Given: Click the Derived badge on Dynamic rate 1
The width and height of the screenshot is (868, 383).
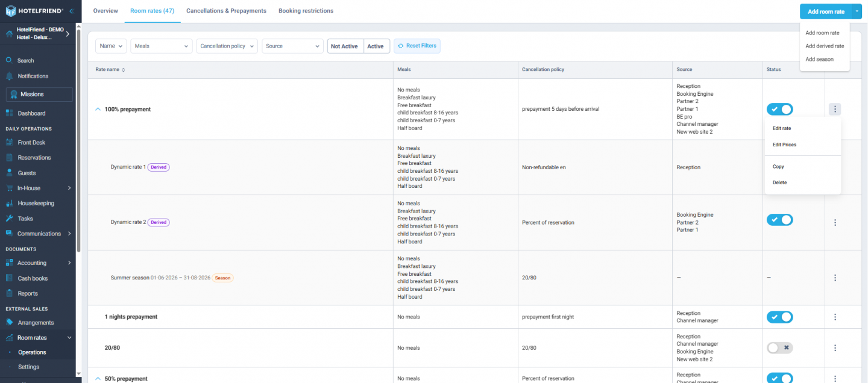Looking at the screenshot, I should (159, 167).
